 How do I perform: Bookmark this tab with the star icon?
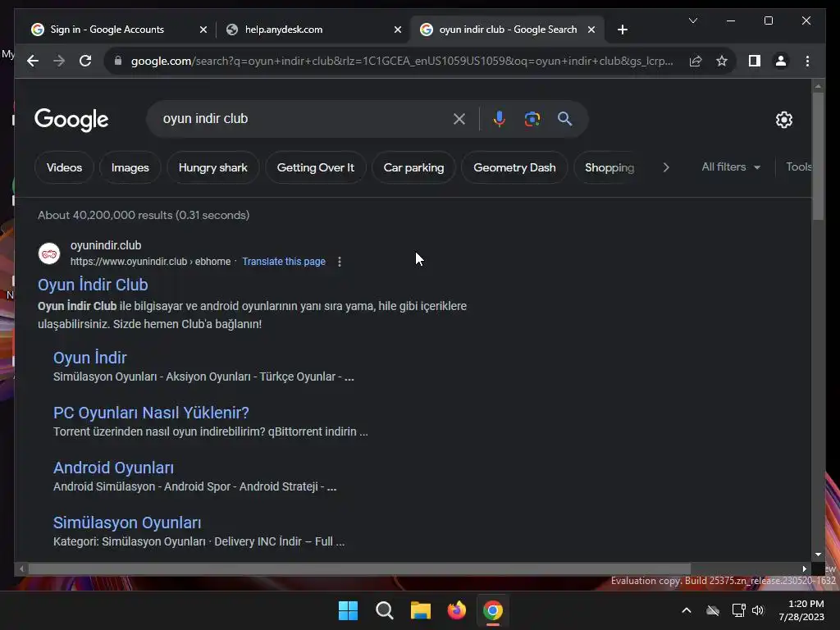point(722,61)
